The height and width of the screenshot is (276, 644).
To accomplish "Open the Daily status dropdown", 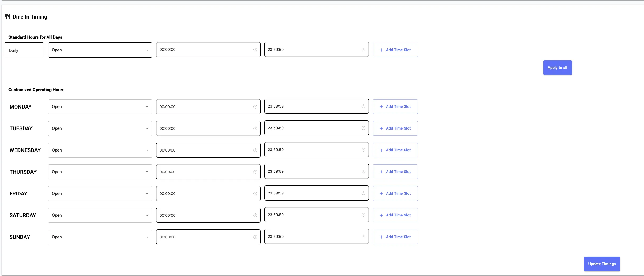I will click(x=100, y=50).
